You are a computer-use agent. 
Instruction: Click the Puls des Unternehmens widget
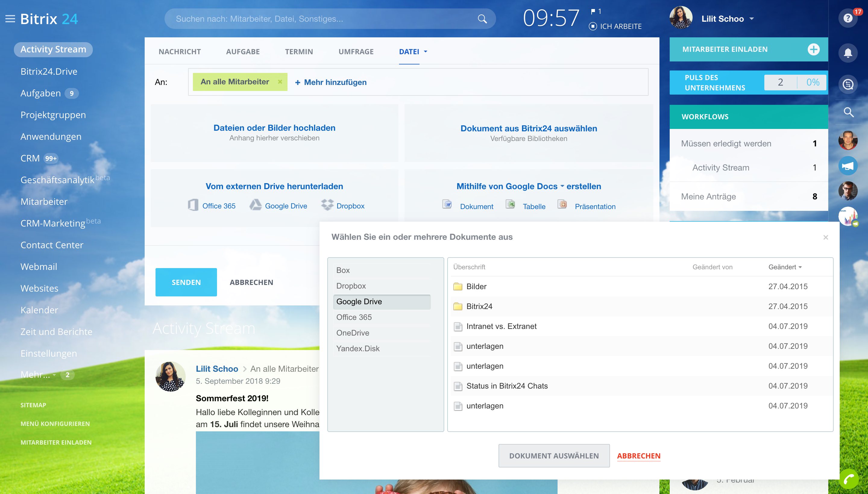(x=749, y=83)
